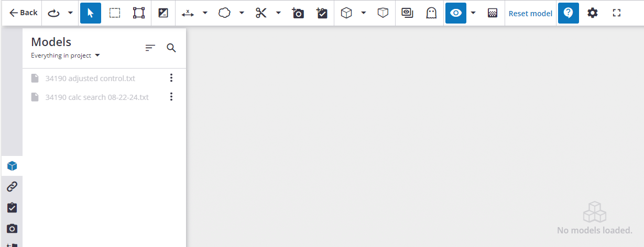Select the rectangle with corner nodes tool
The width and height of the screenshot is (644, 247).
point(139,13)
